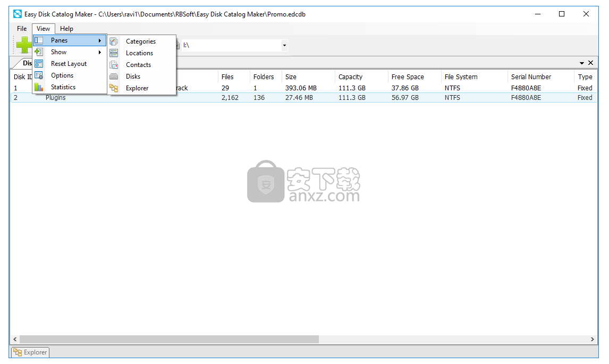
Task: Click the Easy Disk Catalog Maker title icon
Action: 18,14
